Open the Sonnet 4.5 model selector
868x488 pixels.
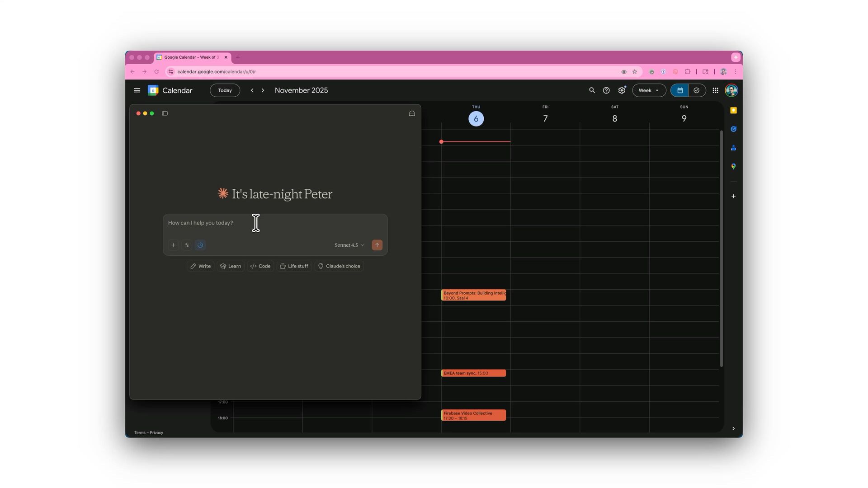(349, 245)
